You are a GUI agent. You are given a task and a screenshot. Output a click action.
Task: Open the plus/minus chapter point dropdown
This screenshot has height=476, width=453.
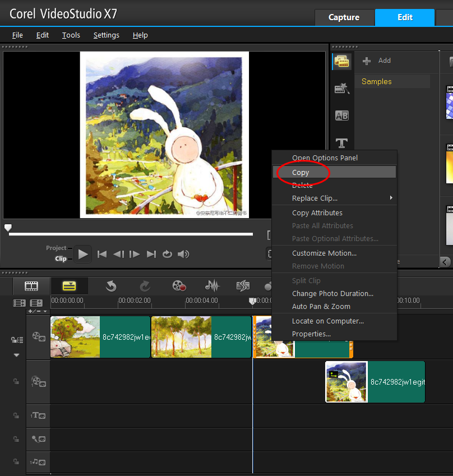click(38, 311)
